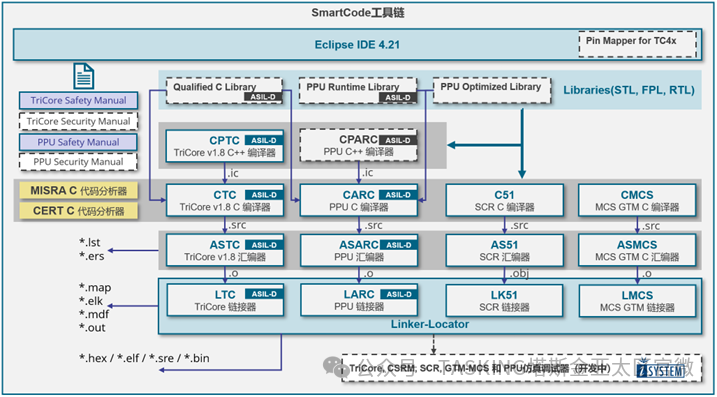
Task: Select the Eclipse IDE 4.21 bar
Action: coord(357,44)
